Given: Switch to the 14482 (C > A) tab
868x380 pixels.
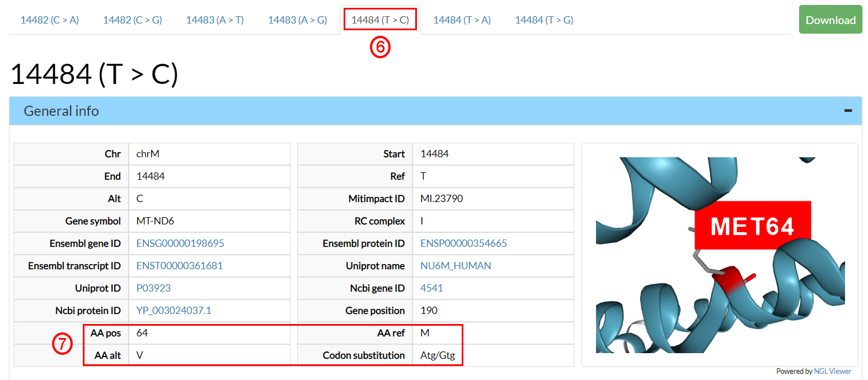Looking at the screenshot, I should point(50,20).
